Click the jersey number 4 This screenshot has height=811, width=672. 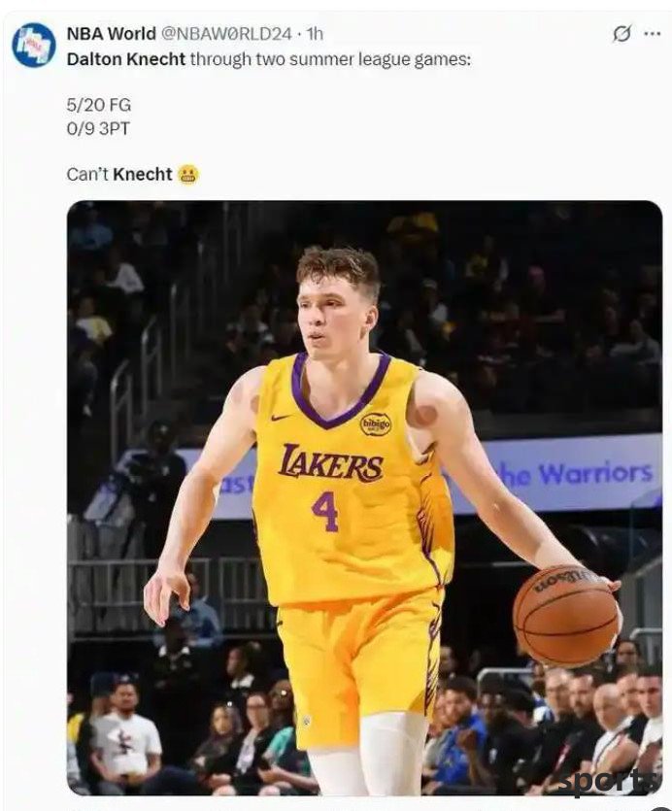coord(325,512)
